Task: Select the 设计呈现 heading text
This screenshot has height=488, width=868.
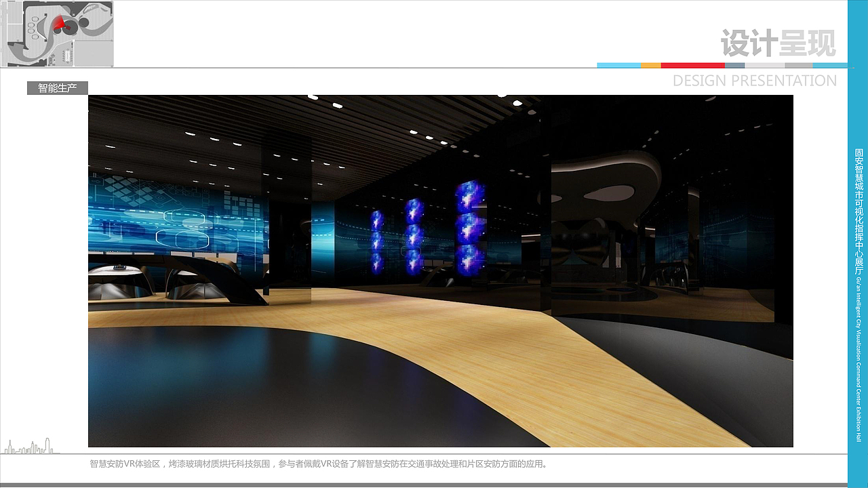Action: coord(778,43)
